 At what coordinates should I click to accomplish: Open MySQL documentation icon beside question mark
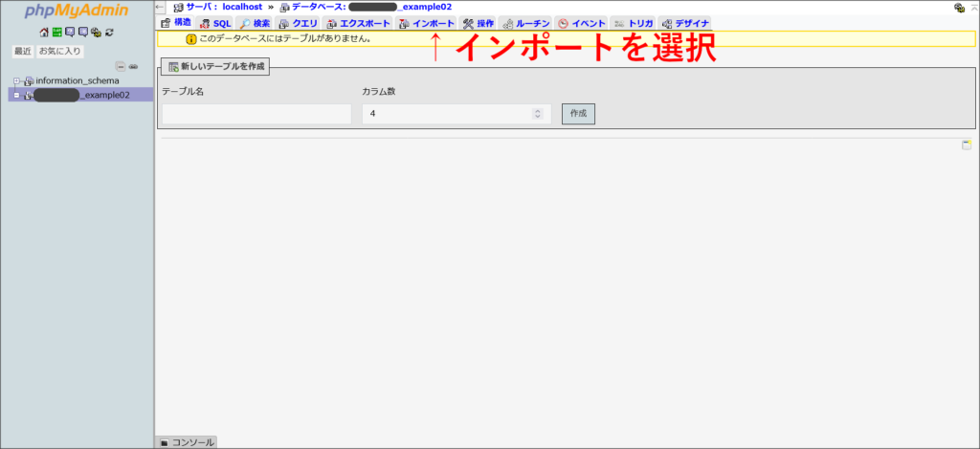[83, 32]
